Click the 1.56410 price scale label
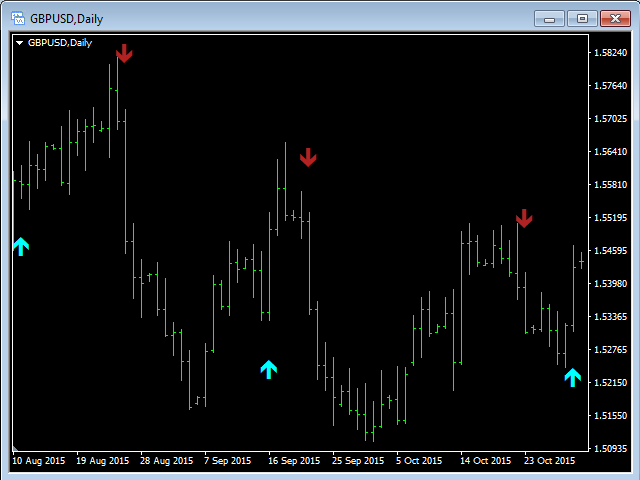640x480 pixels. tap(610, 152)
